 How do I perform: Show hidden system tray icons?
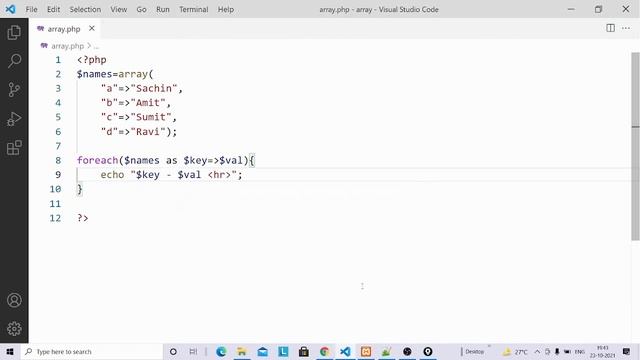pos(537,351)
